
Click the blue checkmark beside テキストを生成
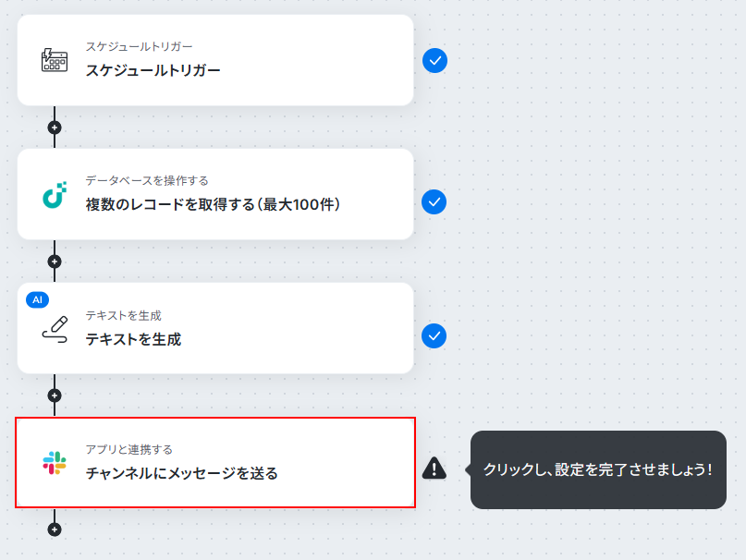click(x=434, y=335)
